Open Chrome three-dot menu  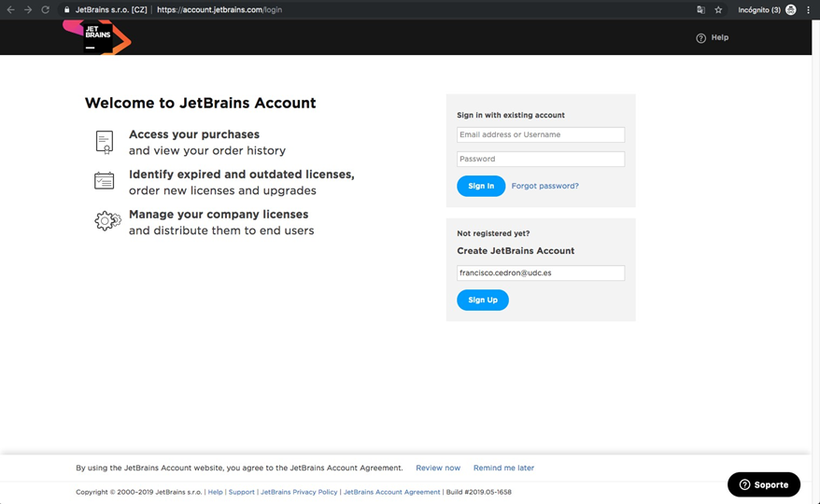point(808,10)
